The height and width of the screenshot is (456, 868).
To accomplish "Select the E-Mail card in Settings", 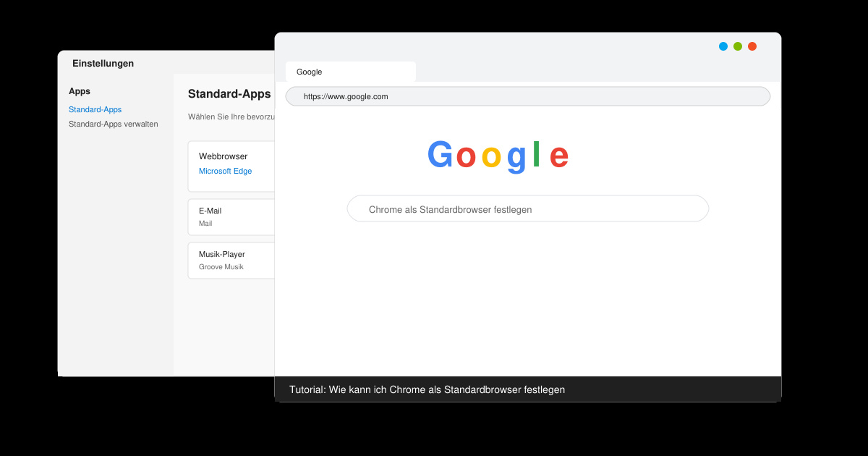I will 231,217.
